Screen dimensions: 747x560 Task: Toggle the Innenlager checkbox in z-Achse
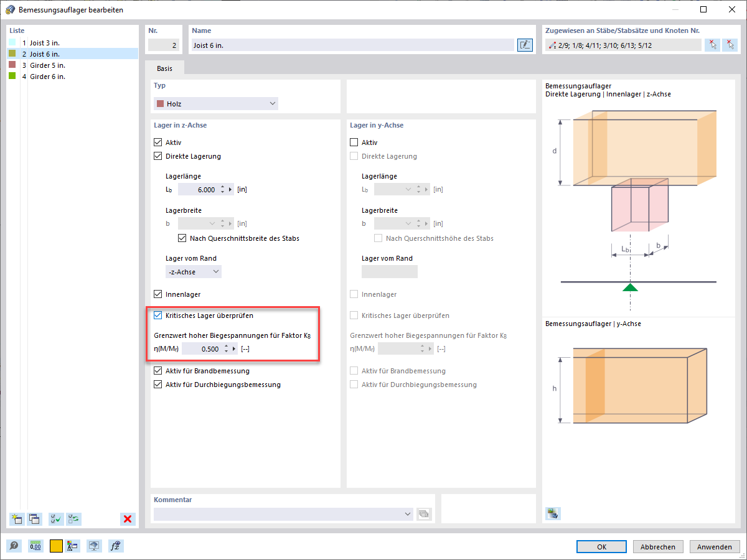click(x=157, y=294)
